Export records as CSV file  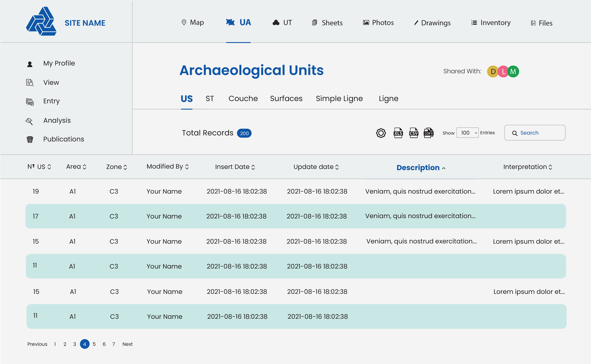point(414,133)
